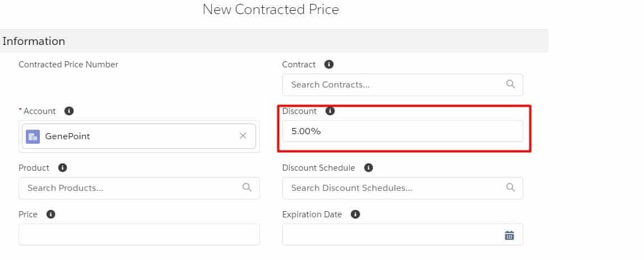Click the Search Products magnifier icon
This screenshot has height=260, width=644.
[x=247, y=188]
